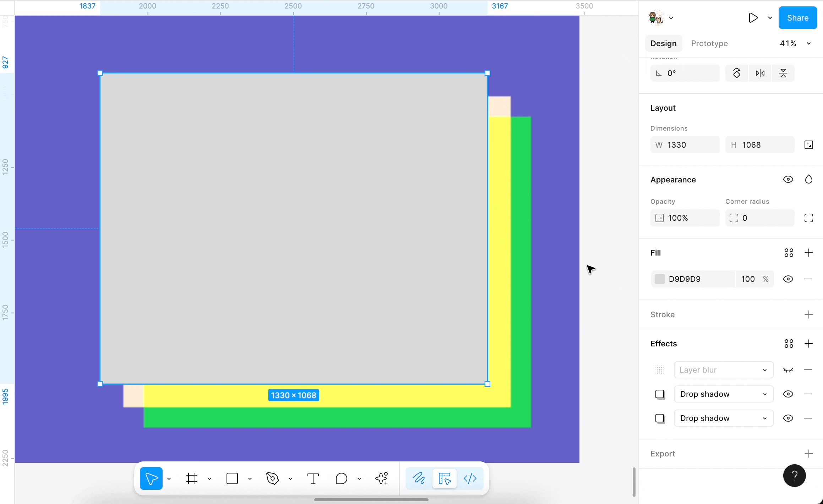Viewport: 823px width, 504px height.
Task: Add a new effect
Action: tap(809, 344)
